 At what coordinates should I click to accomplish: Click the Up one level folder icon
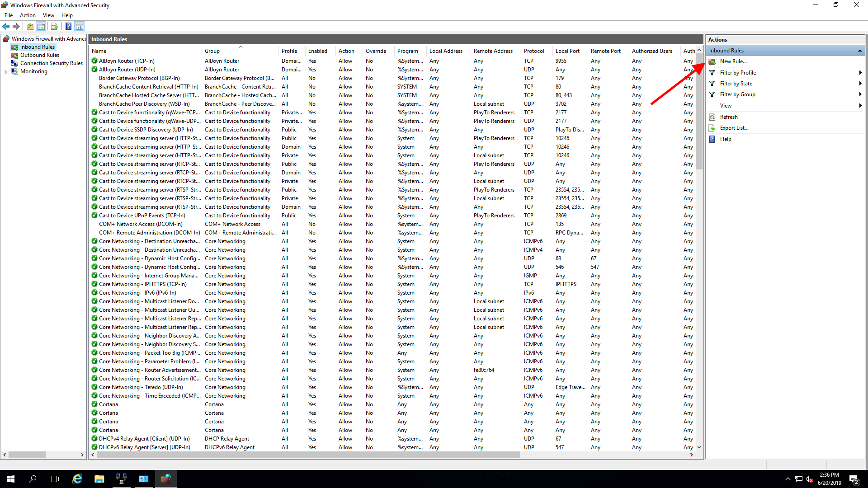pos(30,27)
